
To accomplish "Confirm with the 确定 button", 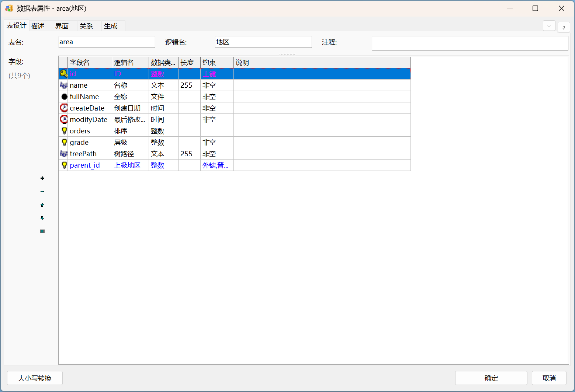I will coord(491,378).
